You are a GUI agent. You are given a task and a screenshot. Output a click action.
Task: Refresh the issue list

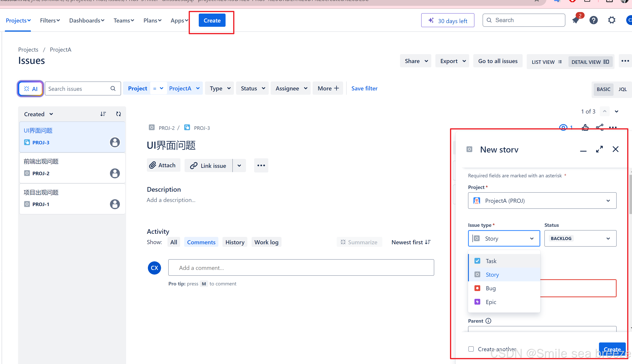click(x=118, y=114)
